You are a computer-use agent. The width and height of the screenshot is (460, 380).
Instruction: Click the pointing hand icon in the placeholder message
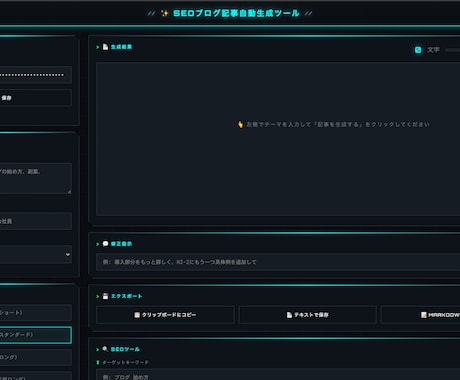pos(240,124)
